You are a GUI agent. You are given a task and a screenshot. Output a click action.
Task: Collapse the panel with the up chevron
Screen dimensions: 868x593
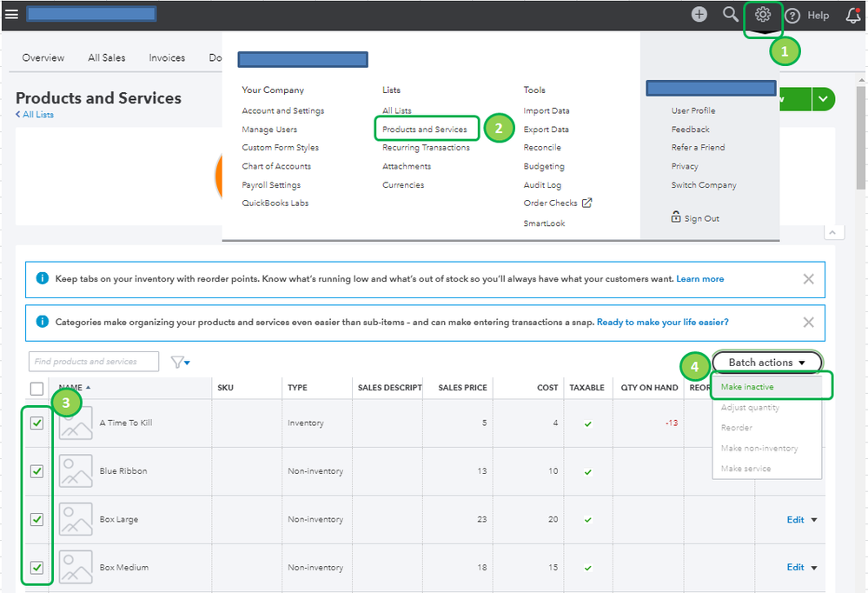(833, 232)
